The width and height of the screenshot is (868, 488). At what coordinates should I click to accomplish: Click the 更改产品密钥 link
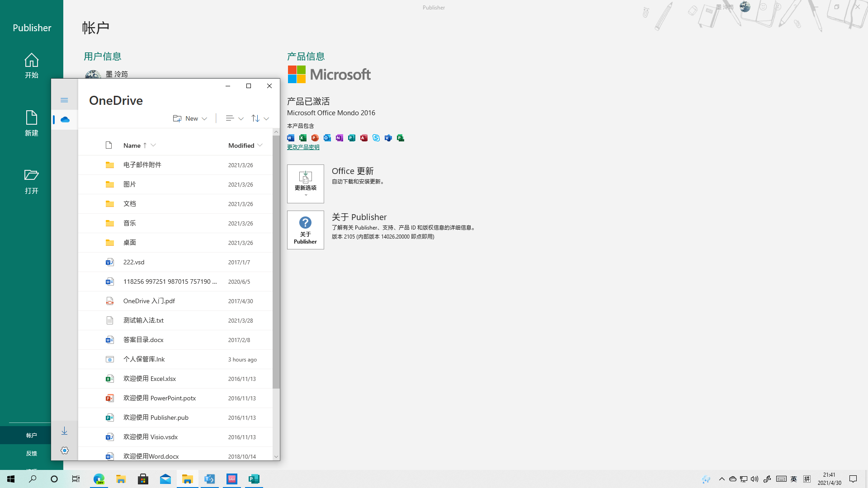click(303, 147)
